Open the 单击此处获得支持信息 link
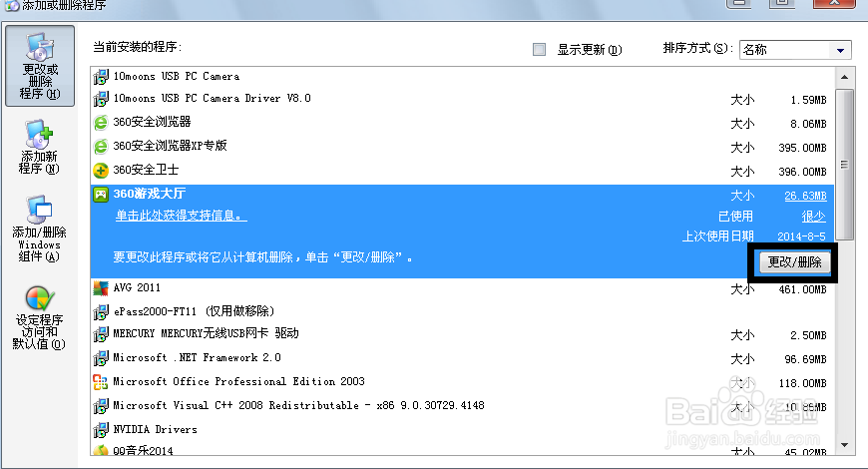This screenshot has height=469, width=868. click(181, 216)
